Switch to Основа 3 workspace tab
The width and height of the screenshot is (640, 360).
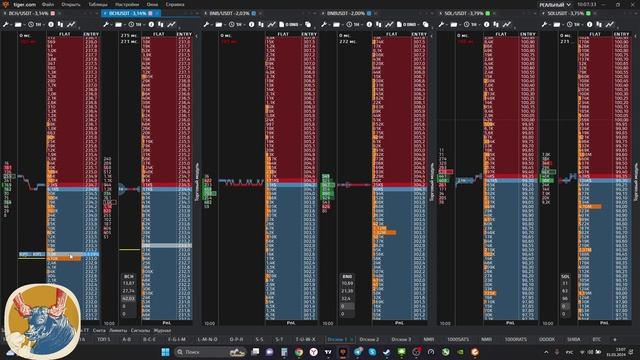click(401, 339)
